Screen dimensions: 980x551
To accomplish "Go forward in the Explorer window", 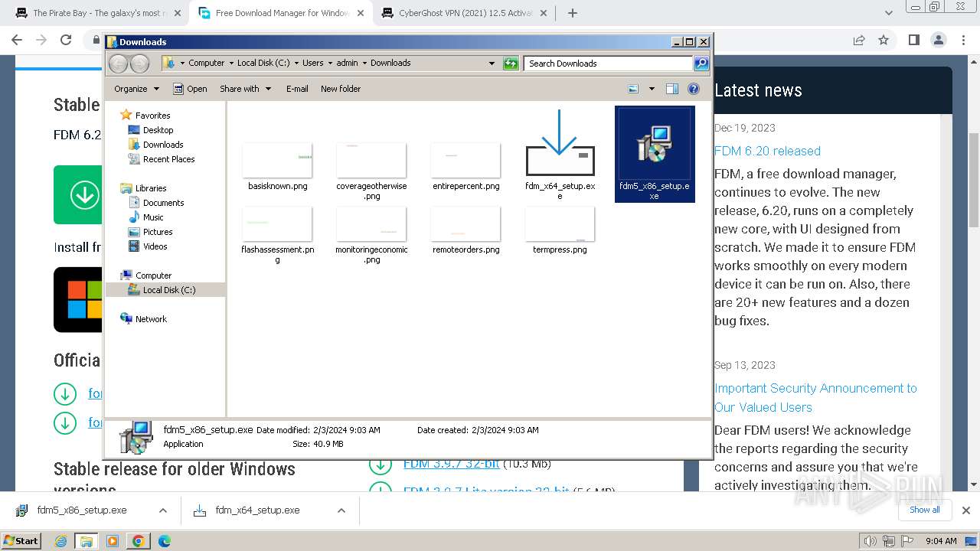I will point(139,64).
